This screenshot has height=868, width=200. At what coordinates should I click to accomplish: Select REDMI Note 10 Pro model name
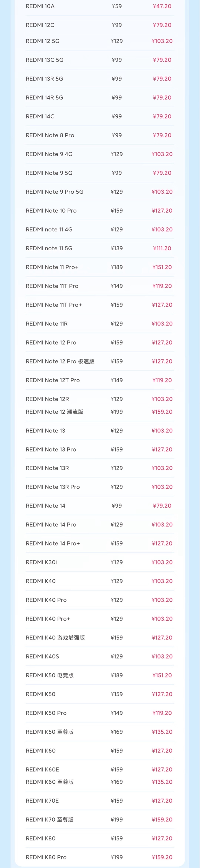coord(51,211)
